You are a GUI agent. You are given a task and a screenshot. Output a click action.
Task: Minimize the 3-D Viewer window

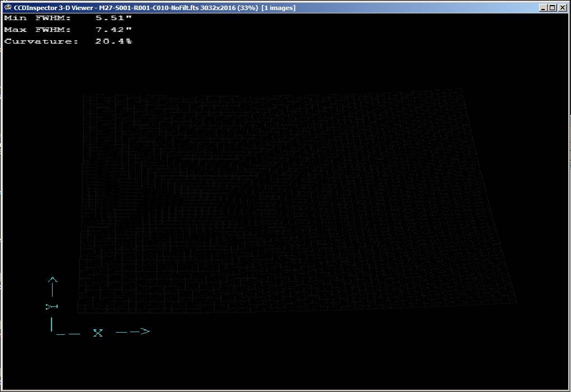[543, 7]
